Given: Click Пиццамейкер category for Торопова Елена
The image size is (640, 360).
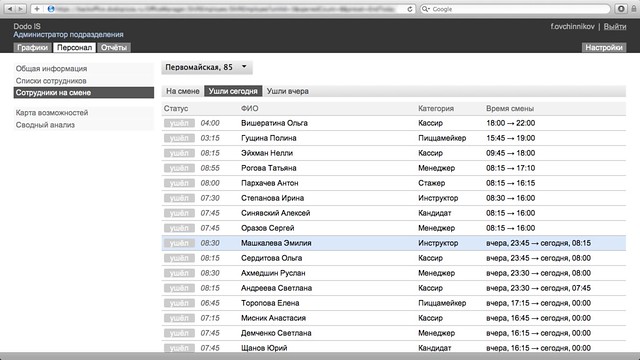Looking at the screenshot, I should (442, 303).
